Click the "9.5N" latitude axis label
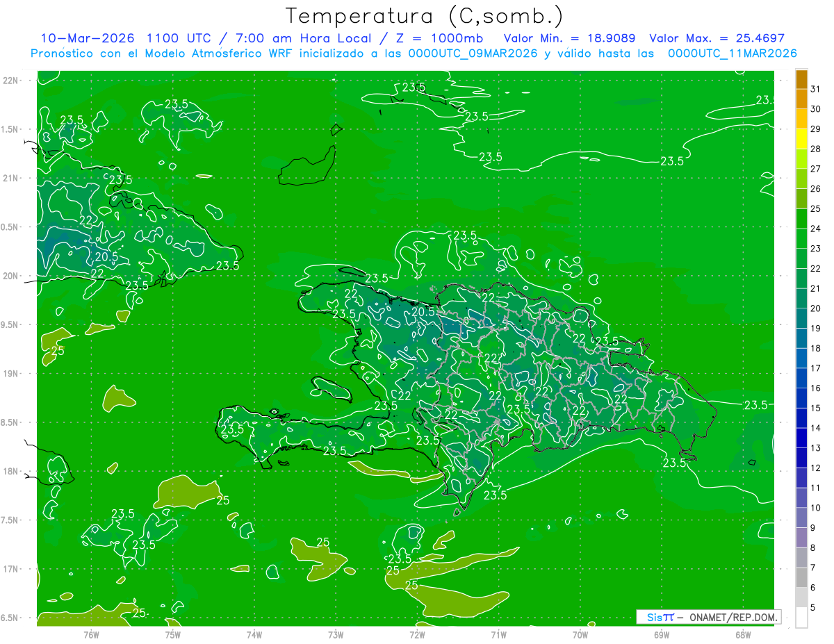 click(x=9, y=324)
